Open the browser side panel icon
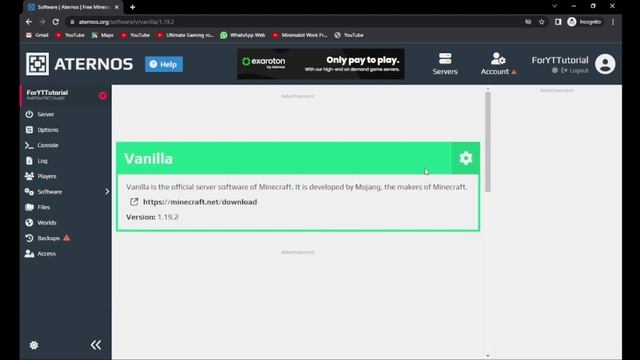640x360 pixels. point(558,22)
